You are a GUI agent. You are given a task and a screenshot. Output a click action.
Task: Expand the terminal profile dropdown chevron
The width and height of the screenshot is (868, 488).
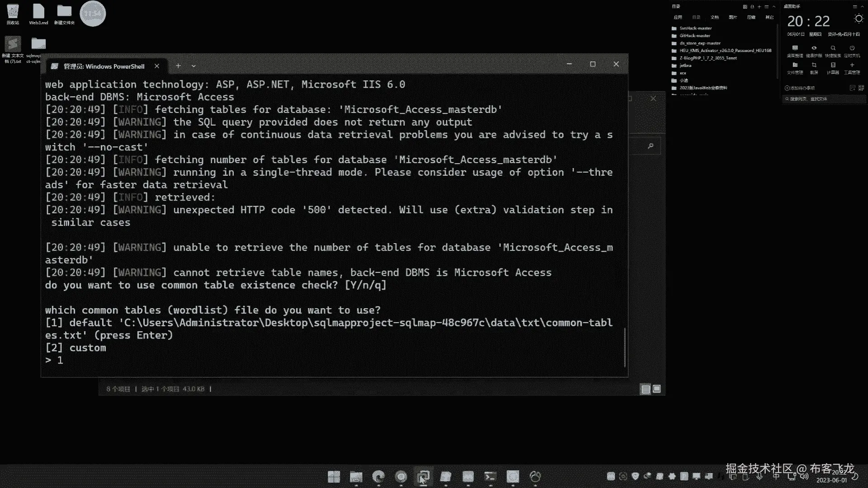point(193,66)
